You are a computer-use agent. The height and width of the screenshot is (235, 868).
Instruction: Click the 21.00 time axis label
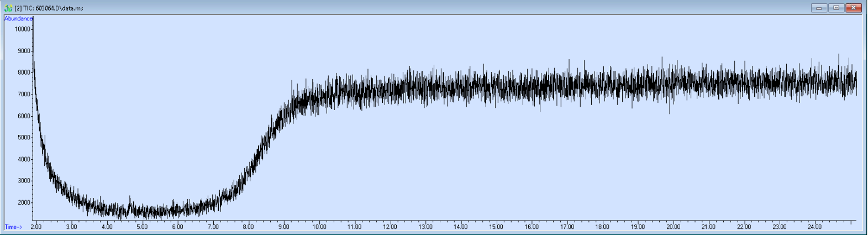pyautogui.click(x=708, y=227)
